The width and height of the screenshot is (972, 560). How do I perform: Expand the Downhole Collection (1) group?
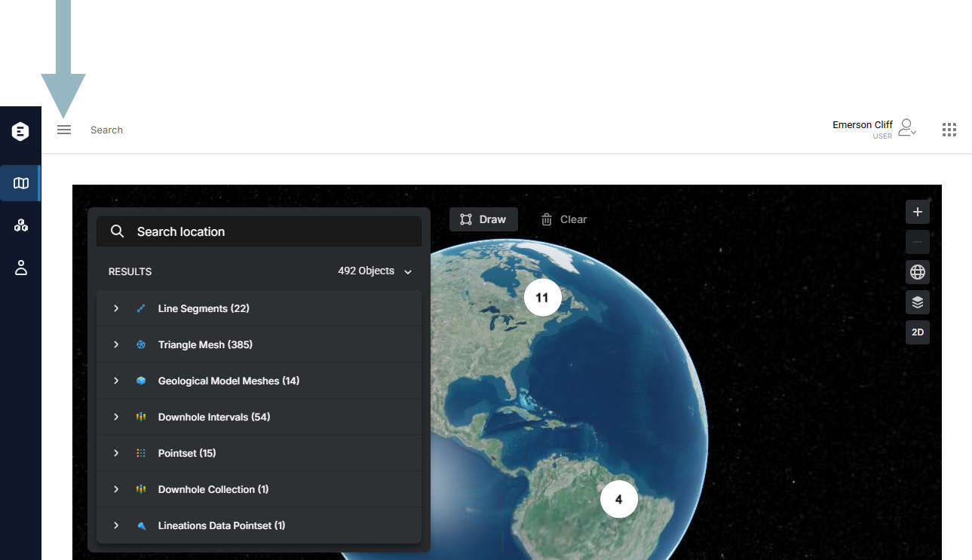pos(116,489)
